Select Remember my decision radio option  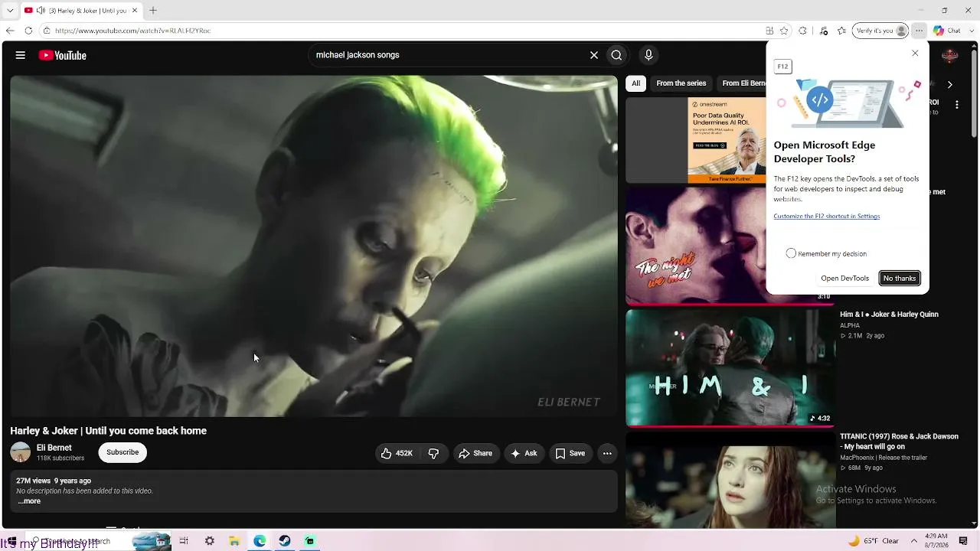(x=791, y=253)
